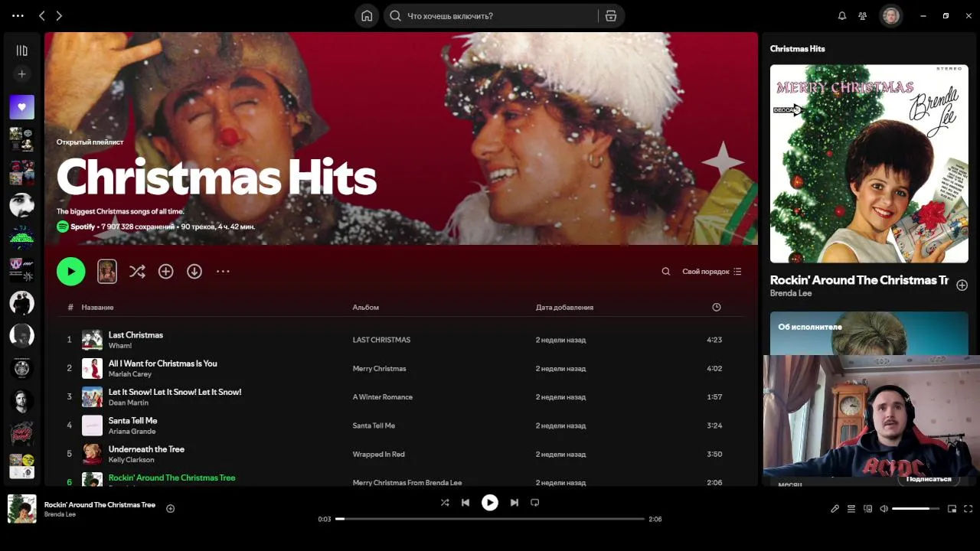This screenshot has width=980, height=551.
Task: Play the Christmas Hits playlist green button
Action: [71, 272]
